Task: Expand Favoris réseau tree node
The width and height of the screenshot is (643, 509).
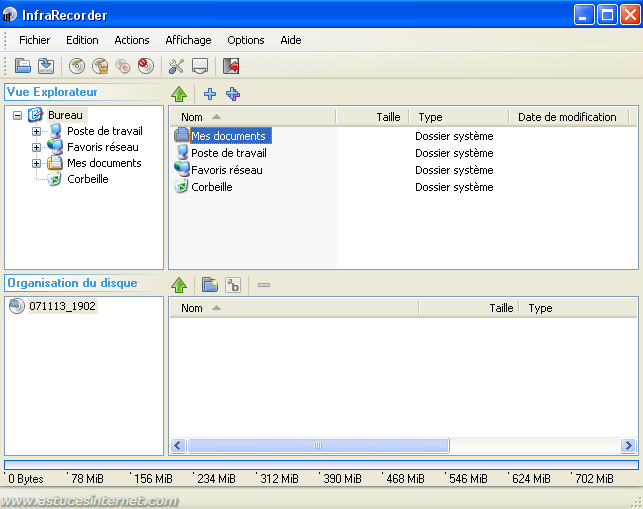Action: tap(36, 147)
